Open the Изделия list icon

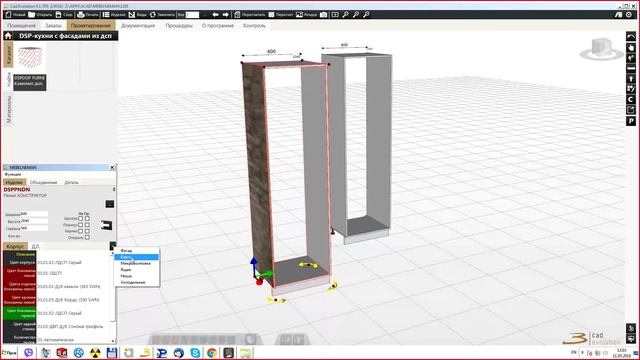(106, 15)
